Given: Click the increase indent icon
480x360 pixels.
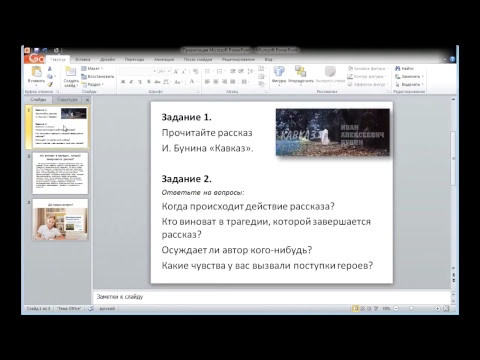Looking at the screenshot, I should [x=241, y=71].
